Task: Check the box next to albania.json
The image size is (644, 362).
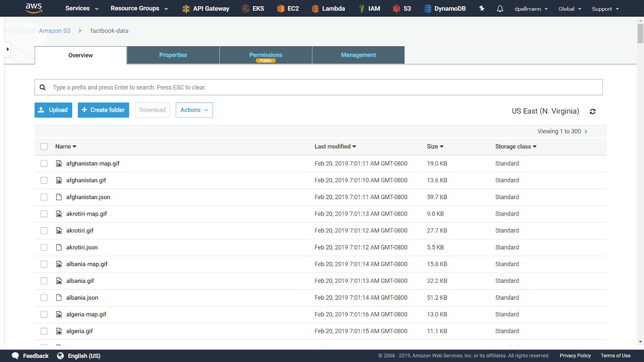Action: [44, 298]
